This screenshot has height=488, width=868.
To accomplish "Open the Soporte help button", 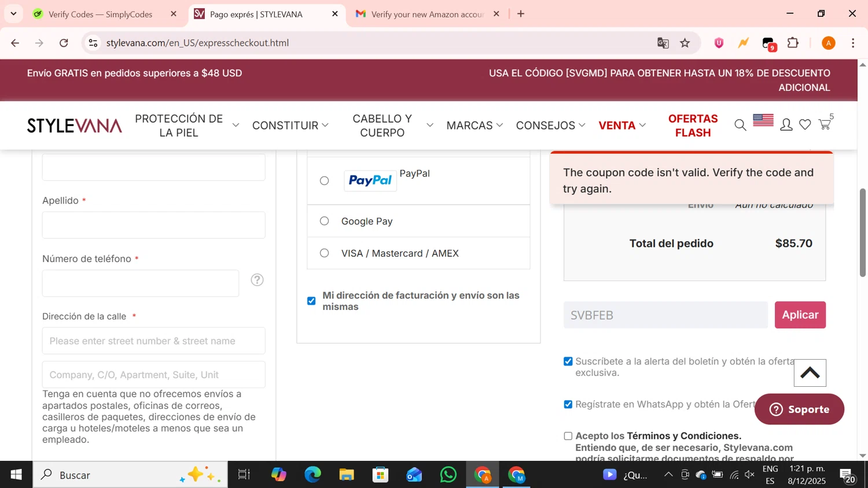I will (799, 409).
